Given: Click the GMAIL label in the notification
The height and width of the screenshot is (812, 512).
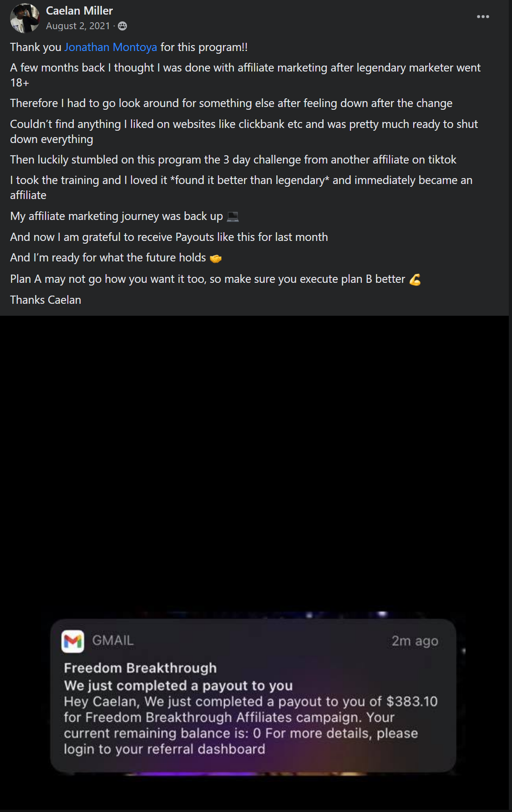Looking at the screenshot, I should point(113,641).
